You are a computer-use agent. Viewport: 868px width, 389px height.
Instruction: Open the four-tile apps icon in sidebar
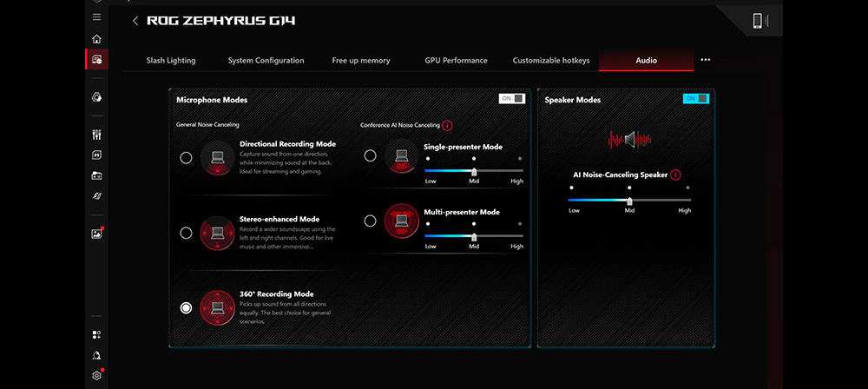tap(97, 334)
